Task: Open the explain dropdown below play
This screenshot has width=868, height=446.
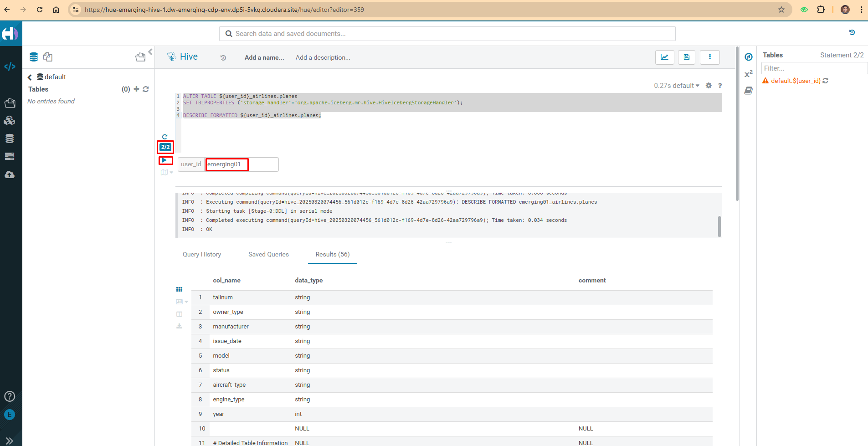Action: 167,173
